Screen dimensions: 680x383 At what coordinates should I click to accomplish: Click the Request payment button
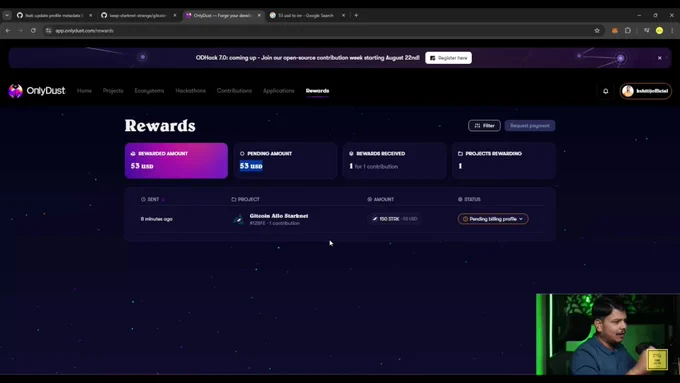(x=530, y=125)
